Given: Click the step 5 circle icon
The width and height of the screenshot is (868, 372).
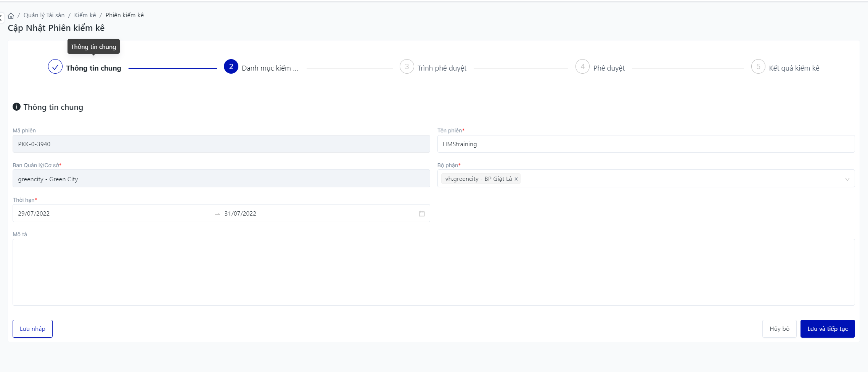Looking at the screenshot, I should pyautogui.click(x=758, y=67).
